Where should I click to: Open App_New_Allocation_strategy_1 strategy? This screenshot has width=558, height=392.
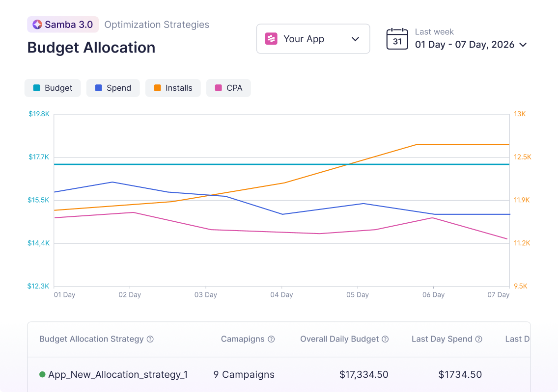(118, 374)
